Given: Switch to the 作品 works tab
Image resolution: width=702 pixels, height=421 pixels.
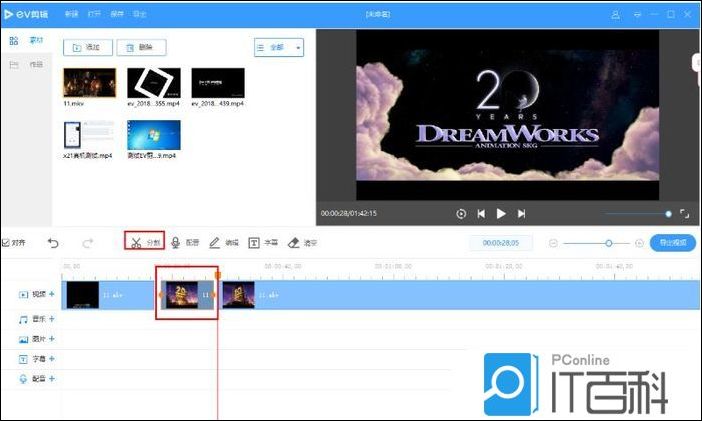Looking at the screenshot, I should (x=26, y=65).
